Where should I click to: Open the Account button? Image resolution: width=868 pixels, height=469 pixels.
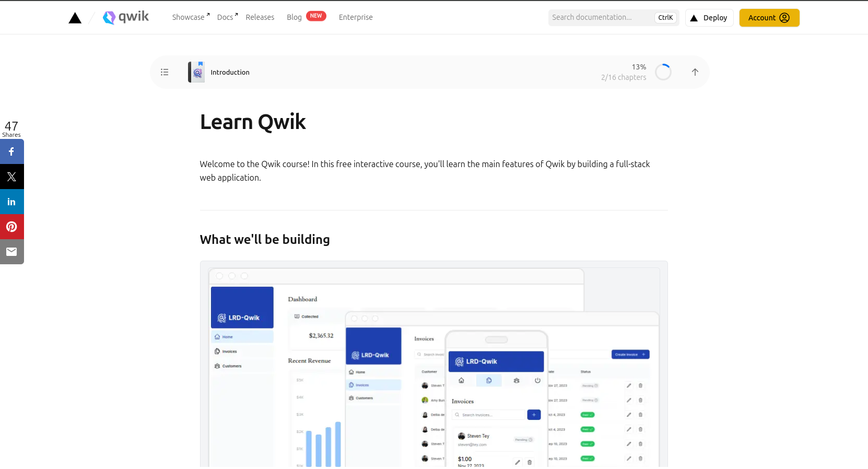(x=769, y=18)
